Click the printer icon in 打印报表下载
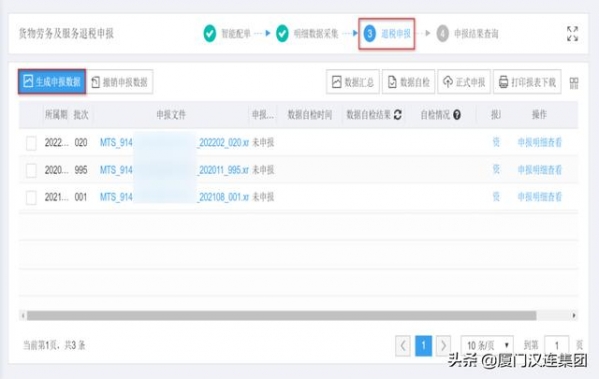 (503, 82)
